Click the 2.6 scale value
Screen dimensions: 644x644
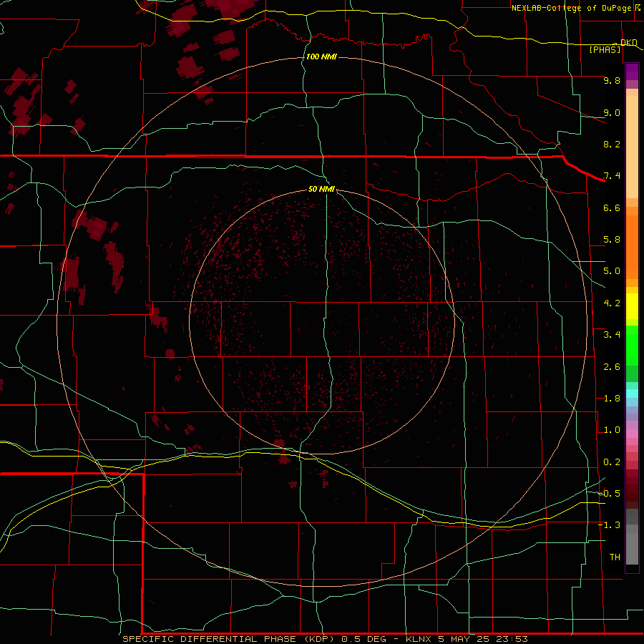612,367
